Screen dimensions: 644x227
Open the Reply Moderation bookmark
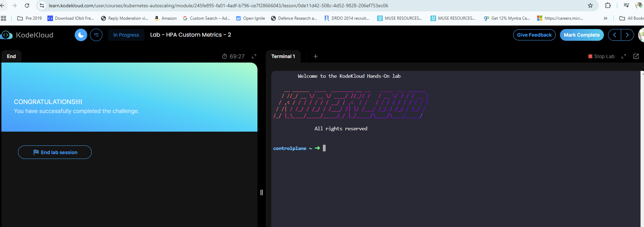[125, 18]
